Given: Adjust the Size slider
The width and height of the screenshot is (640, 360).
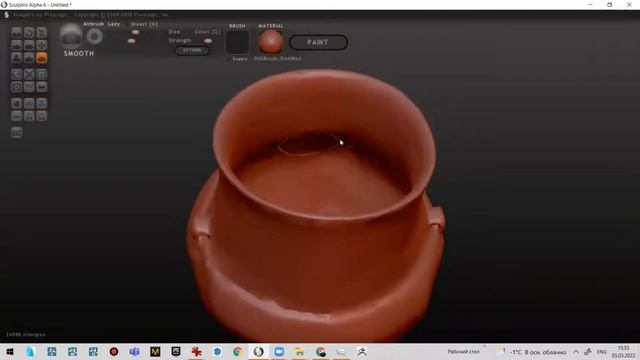Looking at the screenshot, I should (x=135, y=32).
